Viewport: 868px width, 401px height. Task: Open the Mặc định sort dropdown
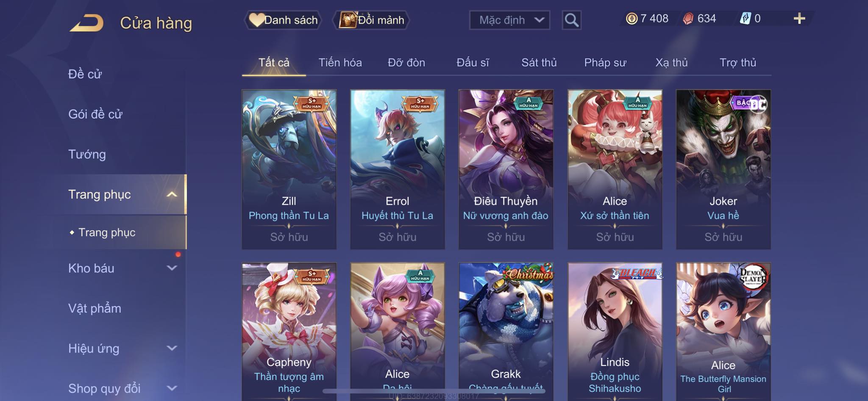point(509,20)
